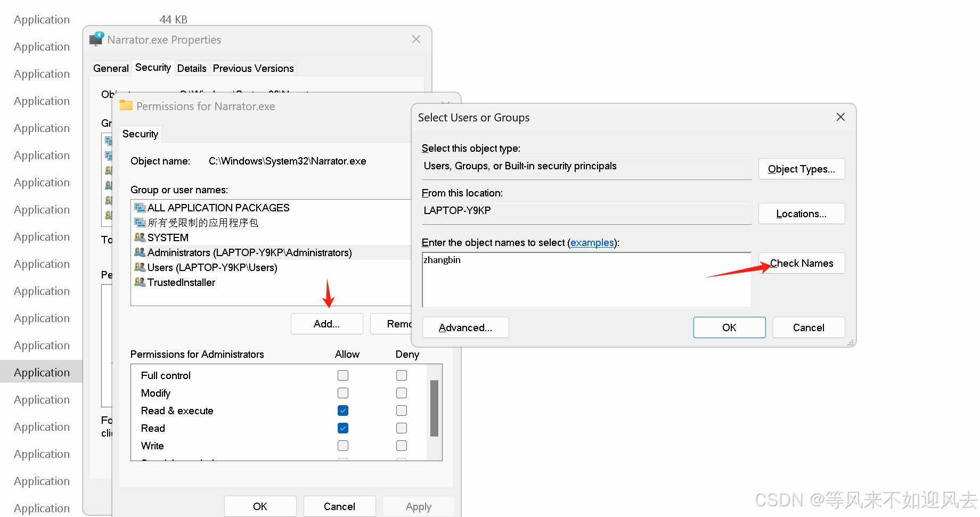Select ALL APPLICATION PACKAGES entry text
980x517 pixels.
218,208
